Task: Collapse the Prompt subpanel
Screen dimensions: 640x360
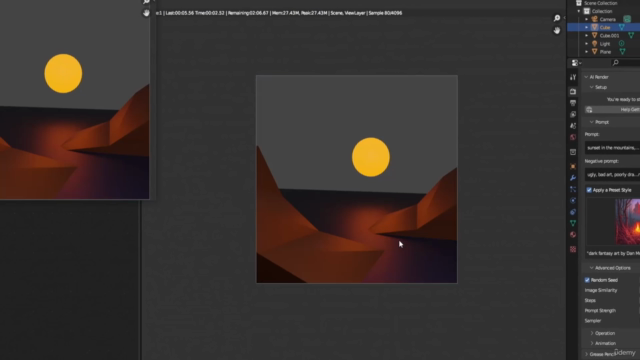Action: coord(591,122)
